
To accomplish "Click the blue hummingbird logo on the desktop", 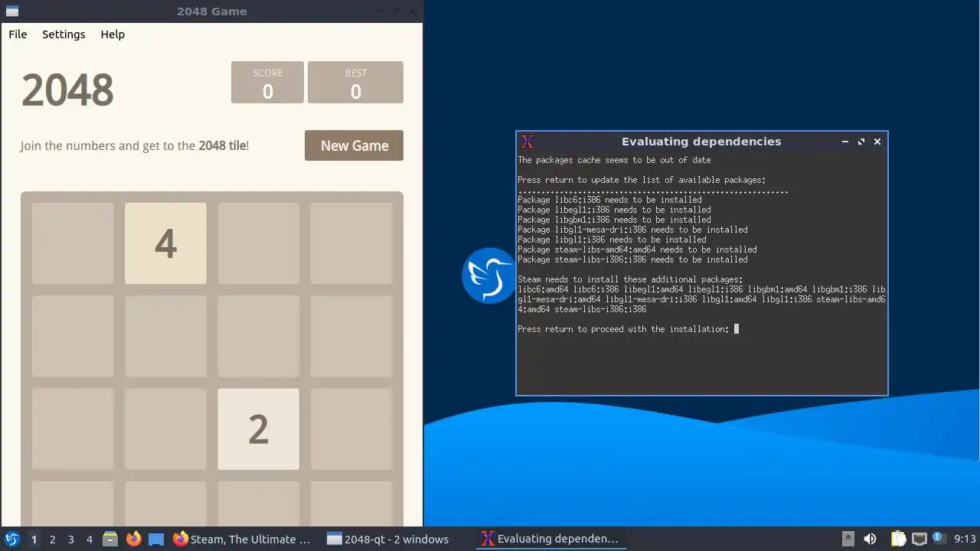I will click(489, 275).
